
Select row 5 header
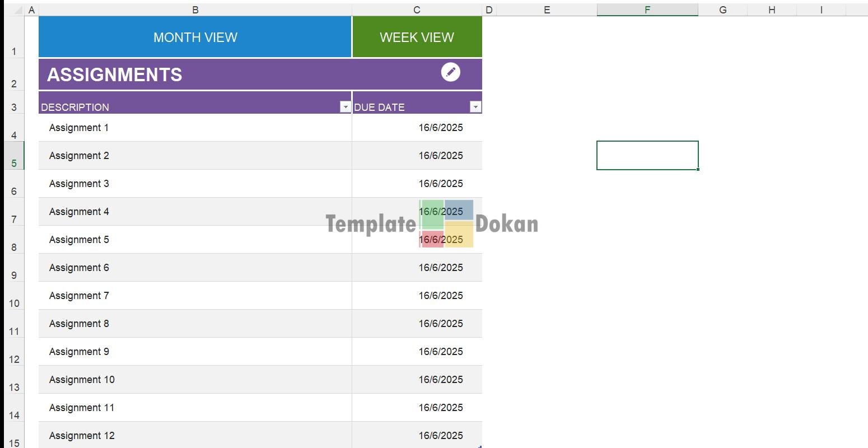click(x=14, y=156)
